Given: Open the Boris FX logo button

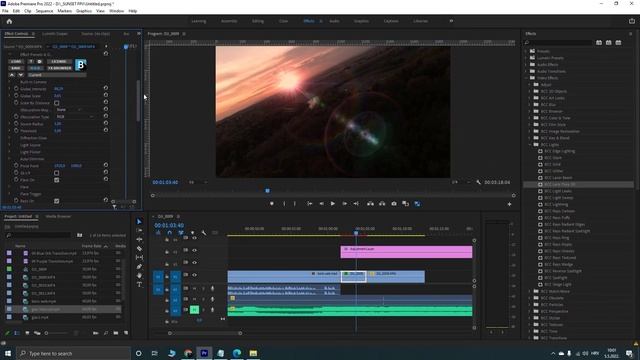Looking at the screenshot, I should click(80, 64).
